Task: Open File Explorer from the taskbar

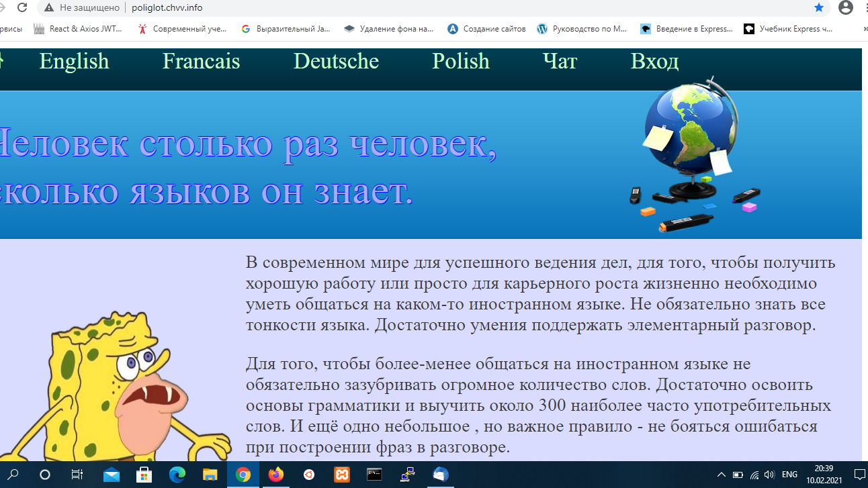Action: (210, 475)
